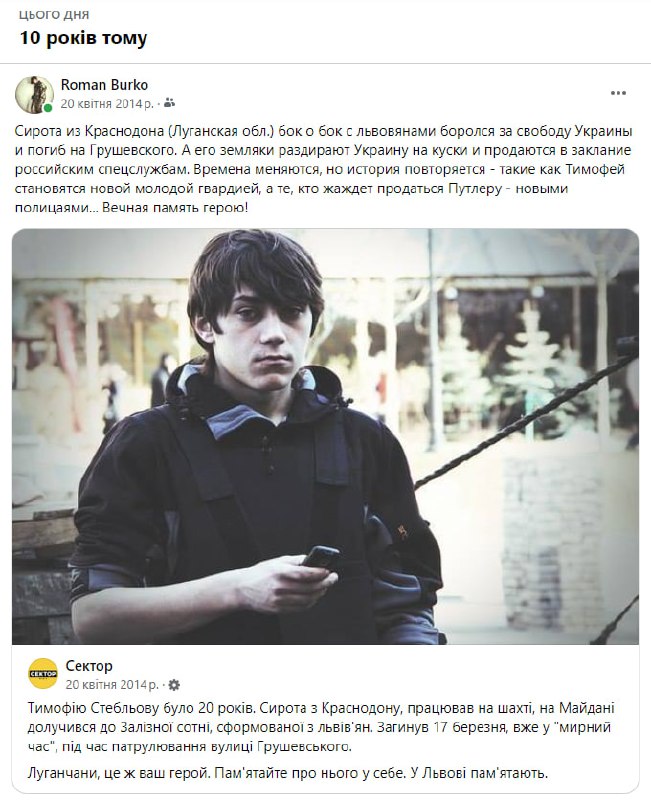The width and height of the screenshot is (651, 800).
Task: Click the green online status dot
Action: (x=48, y=108)
